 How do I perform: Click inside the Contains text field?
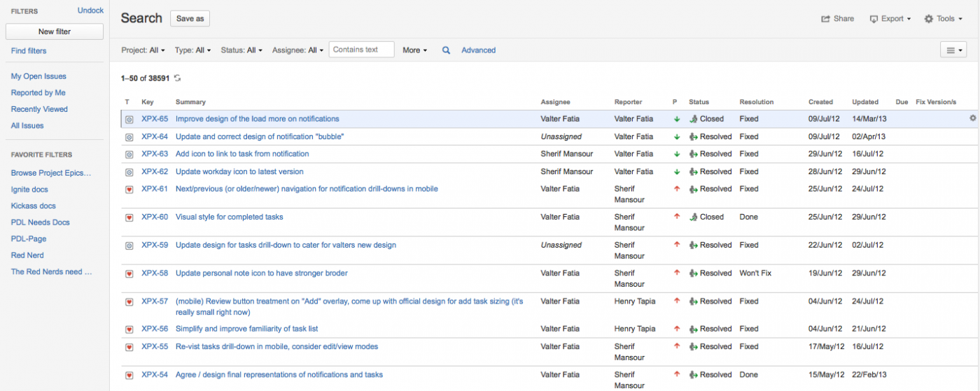(x=361, y=50)
